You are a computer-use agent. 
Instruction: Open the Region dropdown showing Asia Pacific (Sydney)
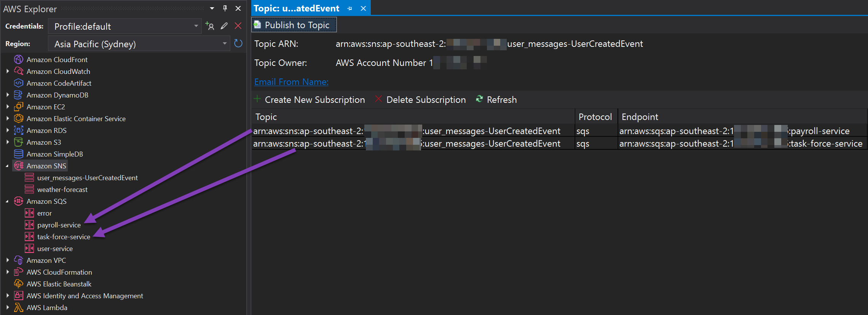pos(139,44)
